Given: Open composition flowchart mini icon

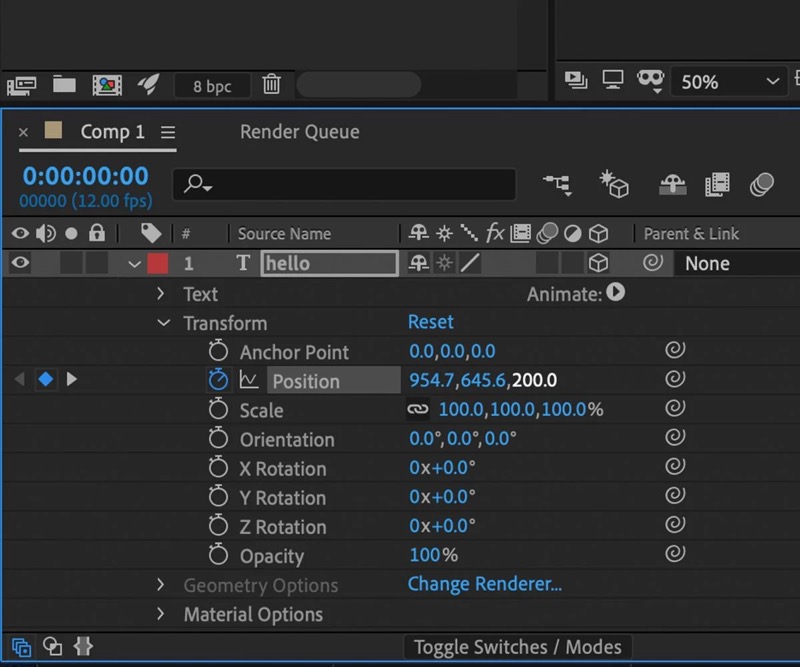Looking at the screenshot, I should point(557,184).
